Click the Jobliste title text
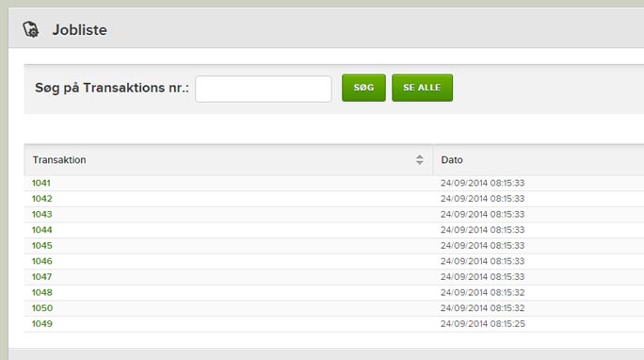The image size is (644, 360). (x=80, y=30)
